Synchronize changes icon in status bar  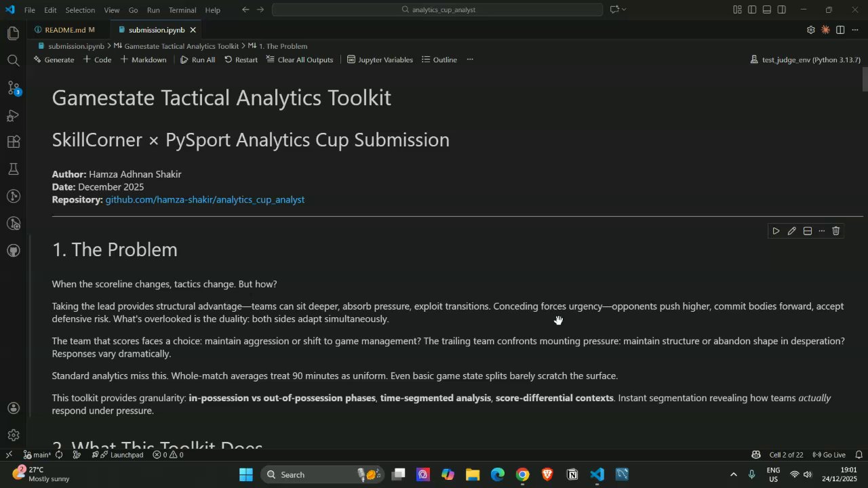[x=59, y=455]
